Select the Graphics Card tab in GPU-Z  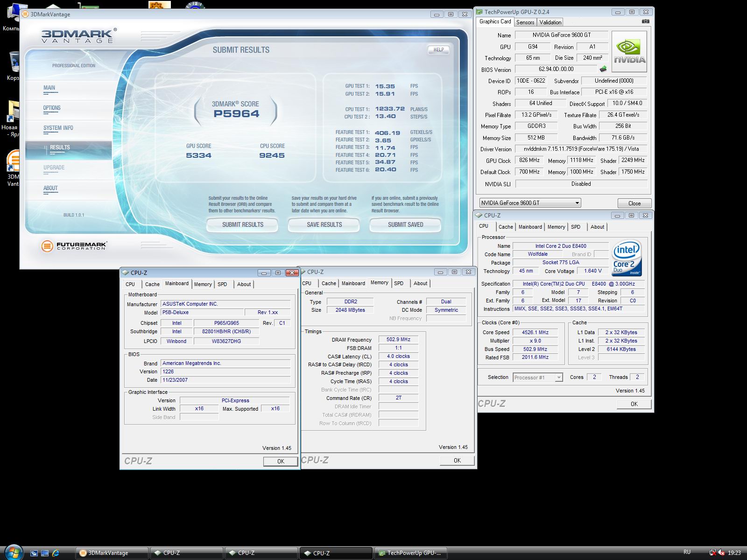pyautogui.click(x=495, y=21)
